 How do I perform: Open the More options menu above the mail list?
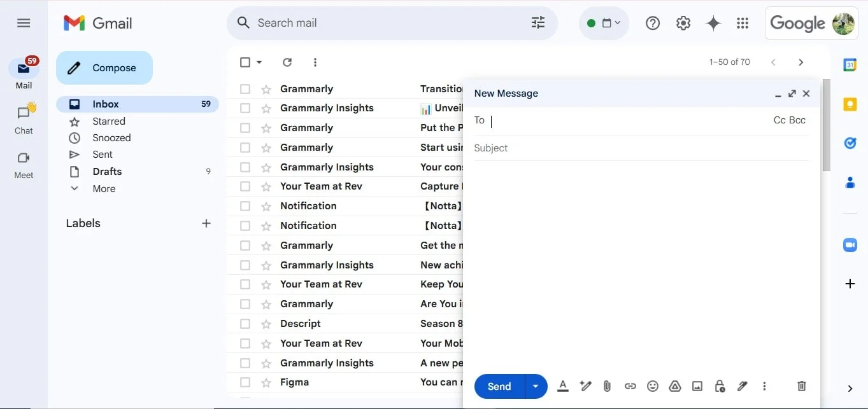point(315,62)
